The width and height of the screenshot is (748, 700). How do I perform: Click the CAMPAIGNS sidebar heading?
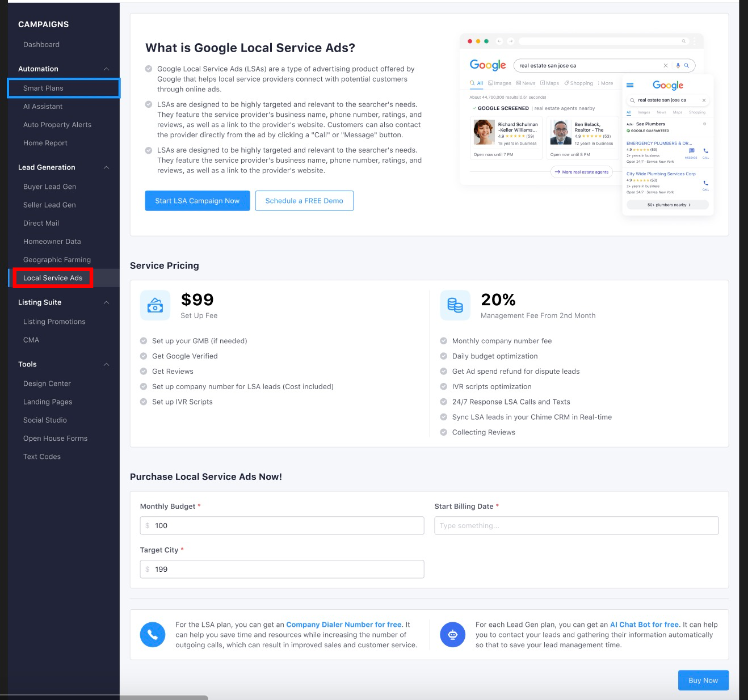point(43,24)
